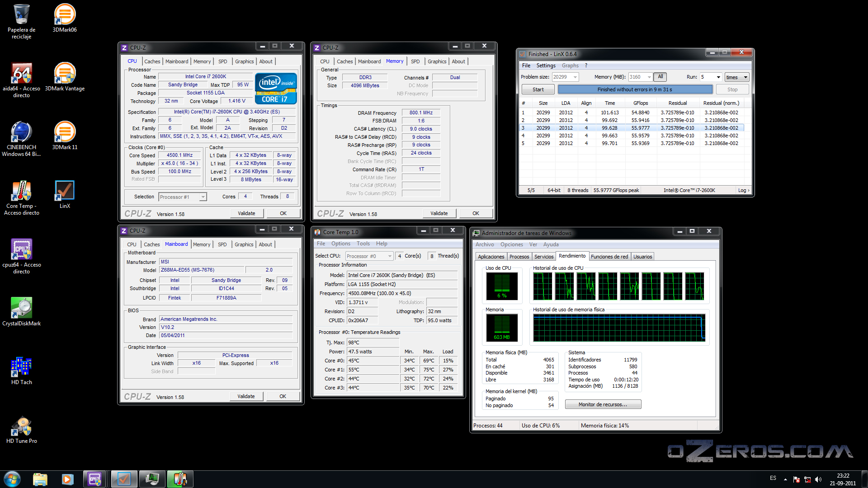The image size is (868, 488).
Task: Click the volume icon in system tray
Action: pos(818,479)
